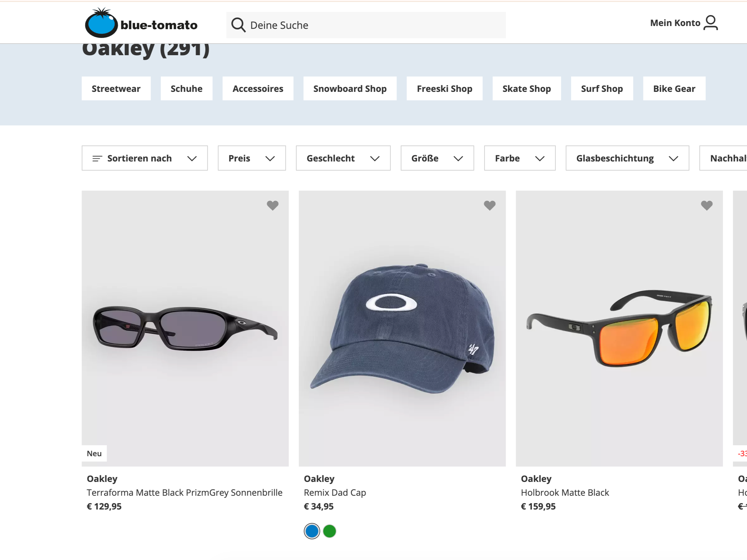This screenshot has height=560, width=747.
Task: Click the sort lines icon
Action: pos(97,158)
